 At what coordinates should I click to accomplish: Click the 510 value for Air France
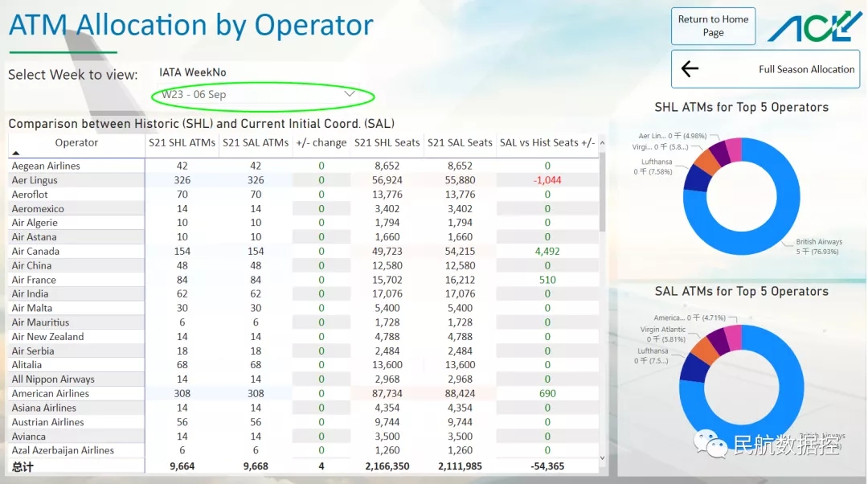pos(547,280)
